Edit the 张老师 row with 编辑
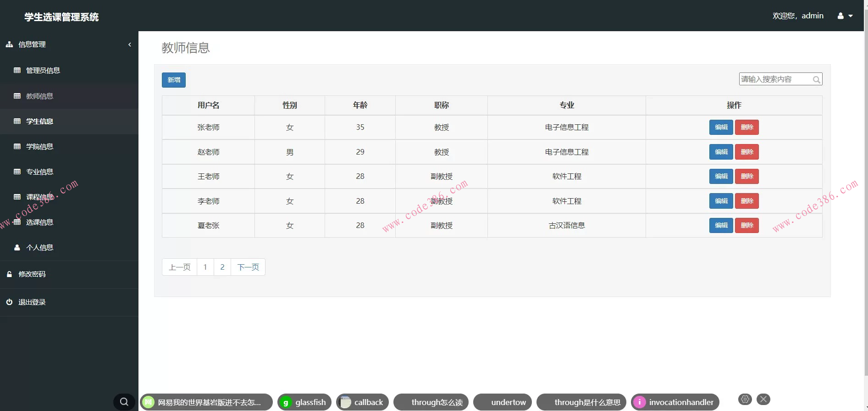 coord(721,127)
